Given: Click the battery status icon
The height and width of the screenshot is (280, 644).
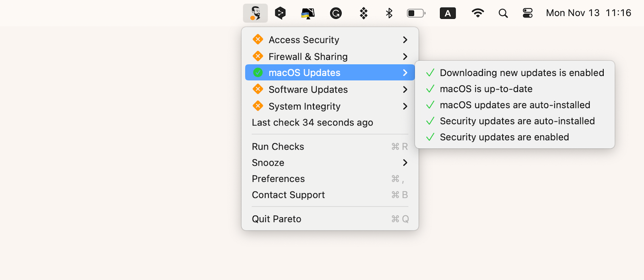Looking at the screenshot, I should [x=416, y=13].
